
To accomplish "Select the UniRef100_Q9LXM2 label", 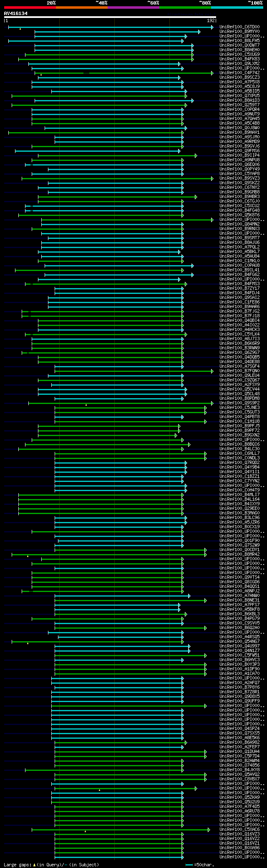I will (x=239, y=64).
